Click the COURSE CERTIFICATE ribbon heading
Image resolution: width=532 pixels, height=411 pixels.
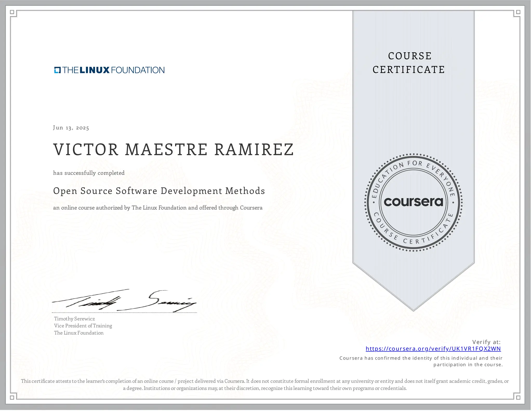[409, 63]
